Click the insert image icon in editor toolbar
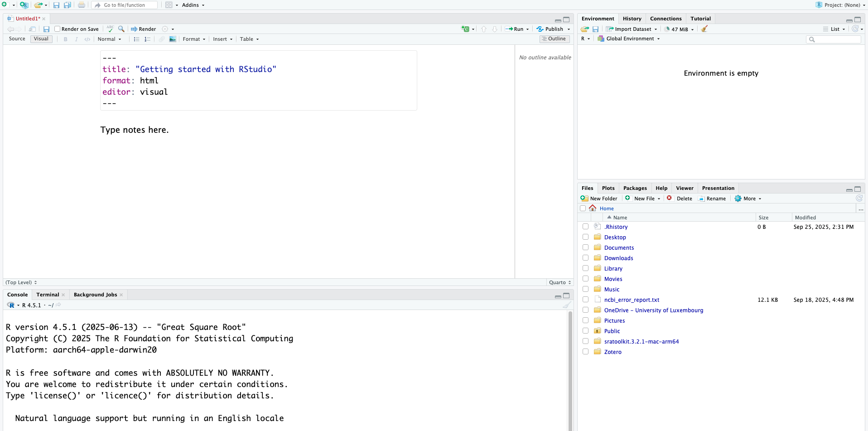The width and height of the screenshot is (868, 431). tap(173, 39)
